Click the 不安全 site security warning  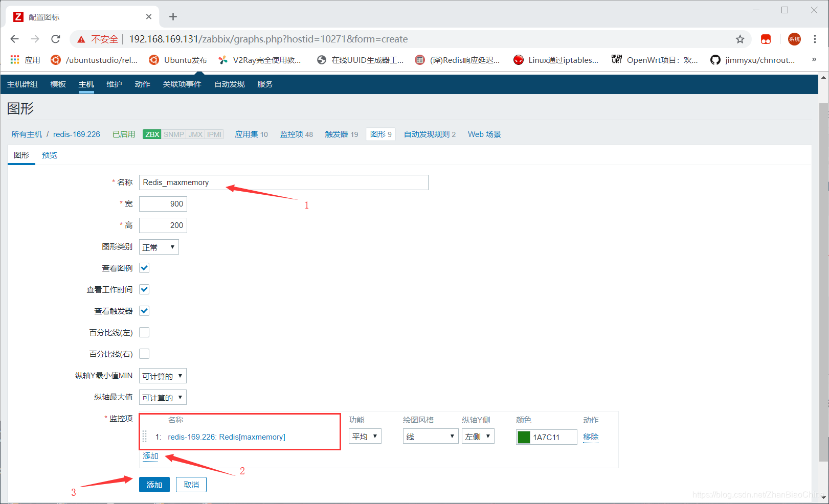97,39
